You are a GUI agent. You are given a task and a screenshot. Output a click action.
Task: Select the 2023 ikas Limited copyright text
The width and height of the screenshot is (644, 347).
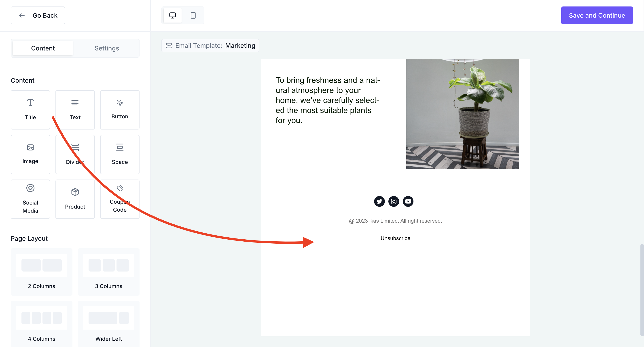(395, 221)
